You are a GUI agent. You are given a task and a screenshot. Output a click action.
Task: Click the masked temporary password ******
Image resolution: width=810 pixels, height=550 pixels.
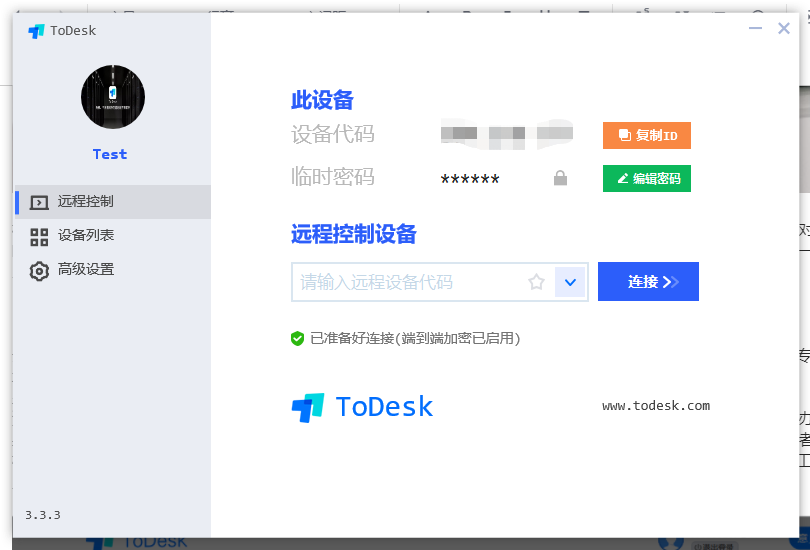(x=470, y=180)
